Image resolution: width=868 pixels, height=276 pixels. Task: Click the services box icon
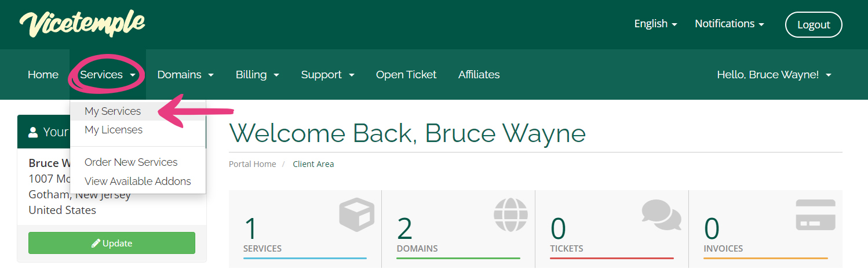coord(357,215)
